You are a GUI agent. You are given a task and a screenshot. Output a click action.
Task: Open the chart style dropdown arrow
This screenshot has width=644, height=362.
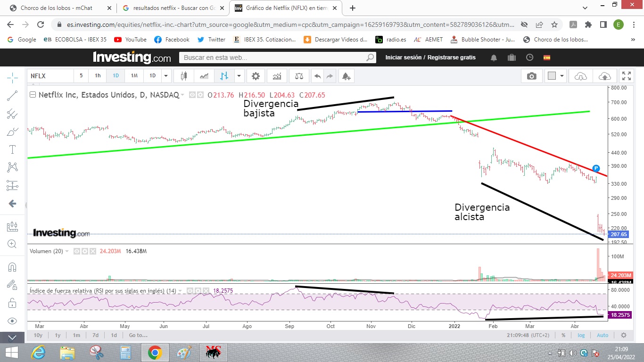tap(239, 75)
